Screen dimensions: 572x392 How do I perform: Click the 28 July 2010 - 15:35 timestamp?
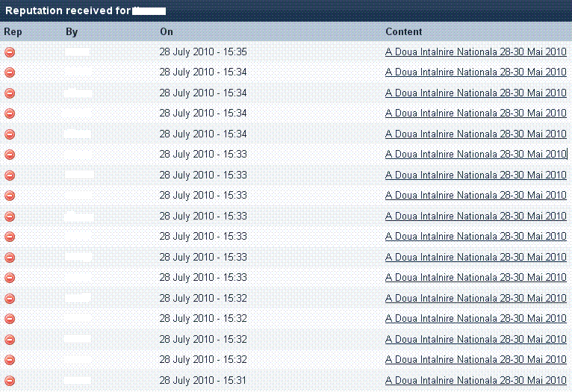click(x=203, y=52)
